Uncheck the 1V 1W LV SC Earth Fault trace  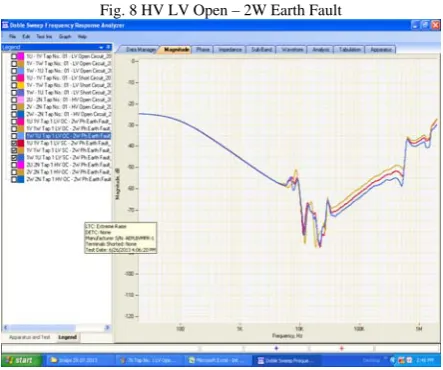[14, 150]
